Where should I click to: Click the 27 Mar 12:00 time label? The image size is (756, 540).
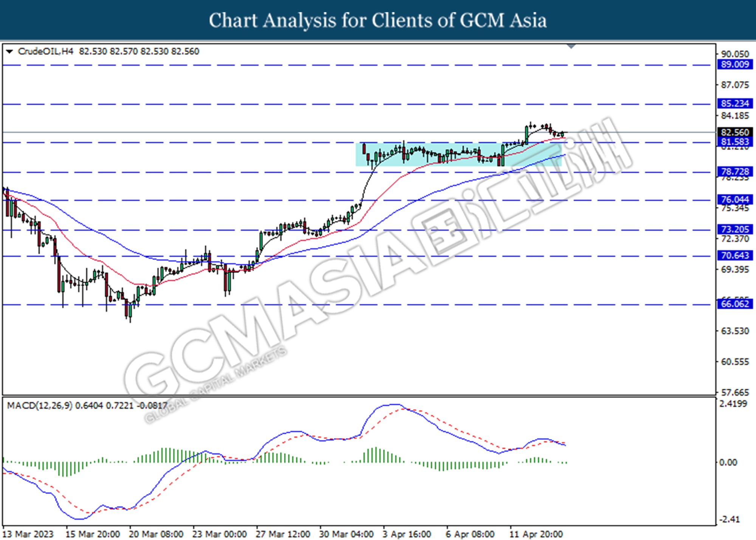(x=283, y=534)
